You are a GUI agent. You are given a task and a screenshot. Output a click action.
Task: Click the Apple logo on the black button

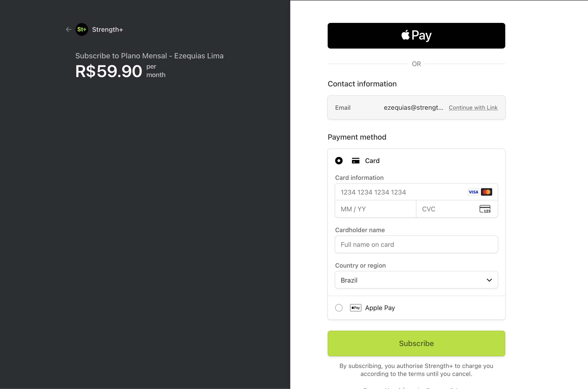coord(405,35)
